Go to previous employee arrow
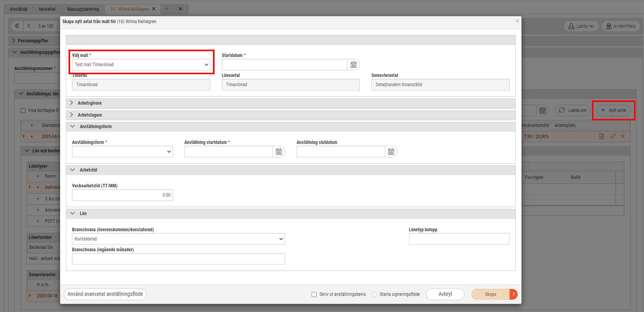The height and width of the screenshot is (312, 644). [x=29, y=26]
